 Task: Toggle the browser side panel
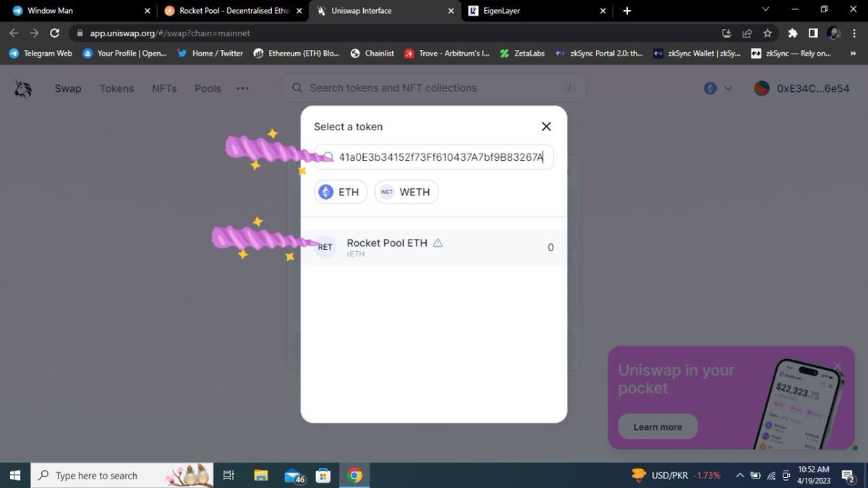[x=813, y=33]
